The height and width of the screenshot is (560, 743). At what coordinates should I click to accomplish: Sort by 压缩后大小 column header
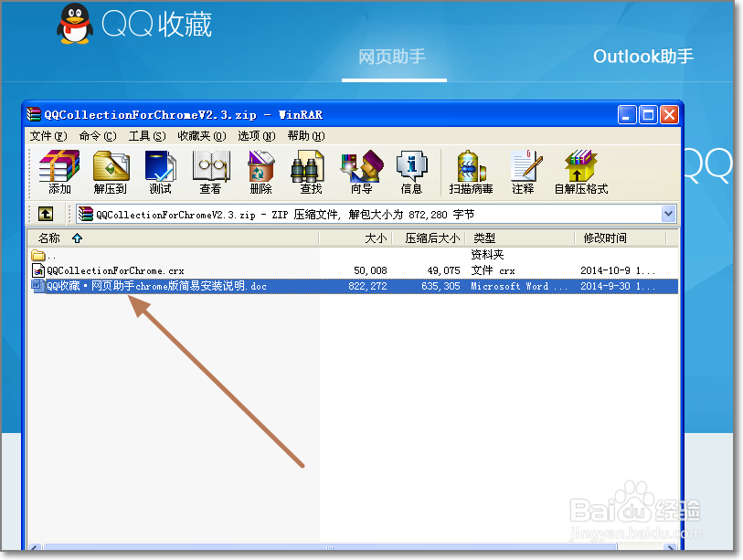[x=430, y=238]
